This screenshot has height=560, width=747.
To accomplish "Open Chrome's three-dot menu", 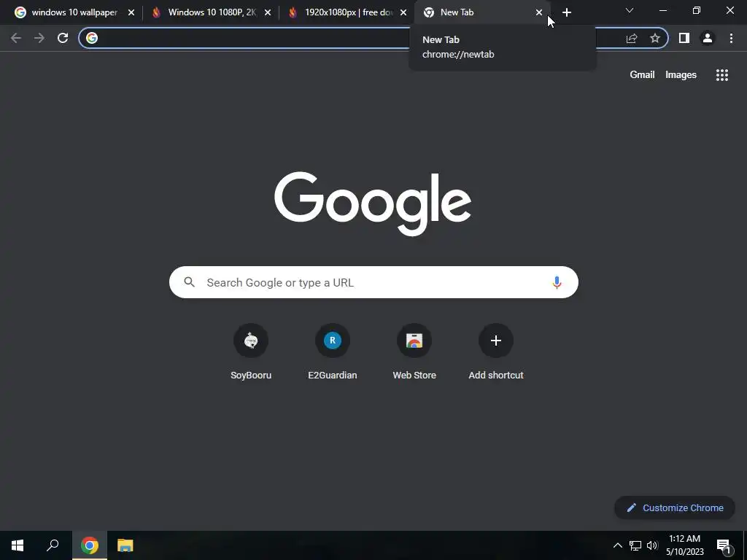I will tap(731, 38).
